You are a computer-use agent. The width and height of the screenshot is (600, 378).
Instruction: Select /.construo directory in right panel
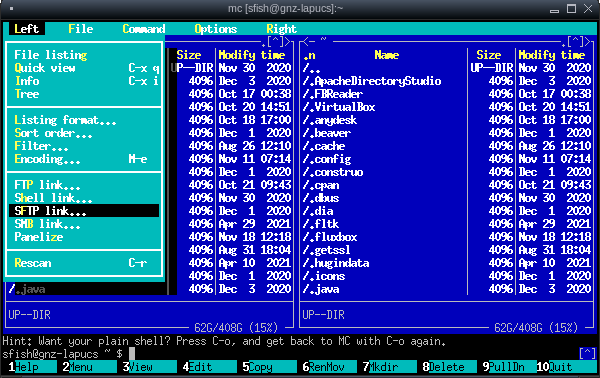click(384, 172)
